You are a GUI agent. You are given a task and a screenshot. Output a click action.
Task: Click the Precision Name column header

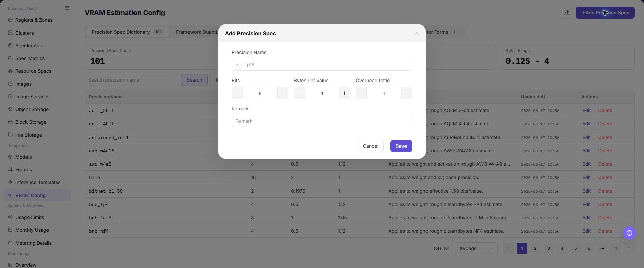[x=106, y=97]
